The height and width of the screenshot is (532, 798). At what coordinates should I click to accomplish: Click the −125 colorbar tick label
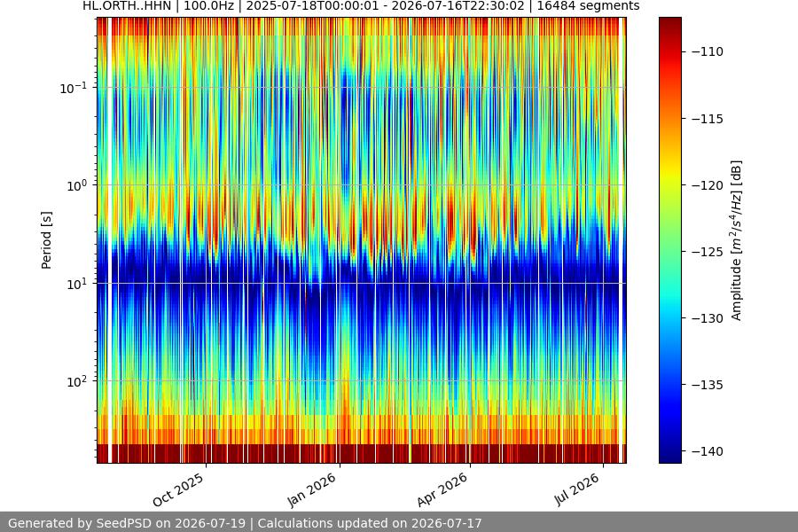coord(708,252)
